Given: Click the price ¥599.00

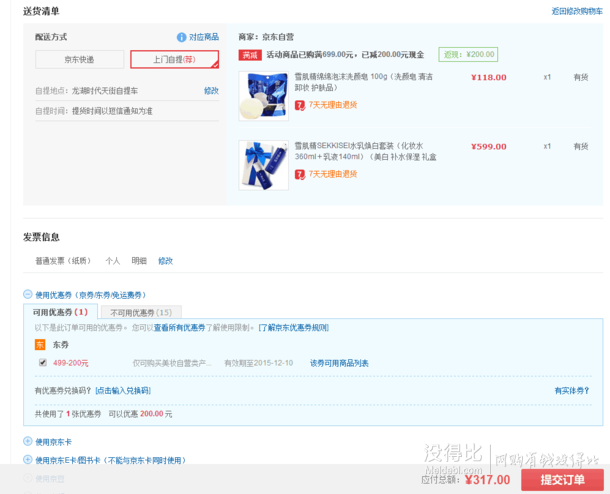Looking at the screenshot, I should point(489,147).
